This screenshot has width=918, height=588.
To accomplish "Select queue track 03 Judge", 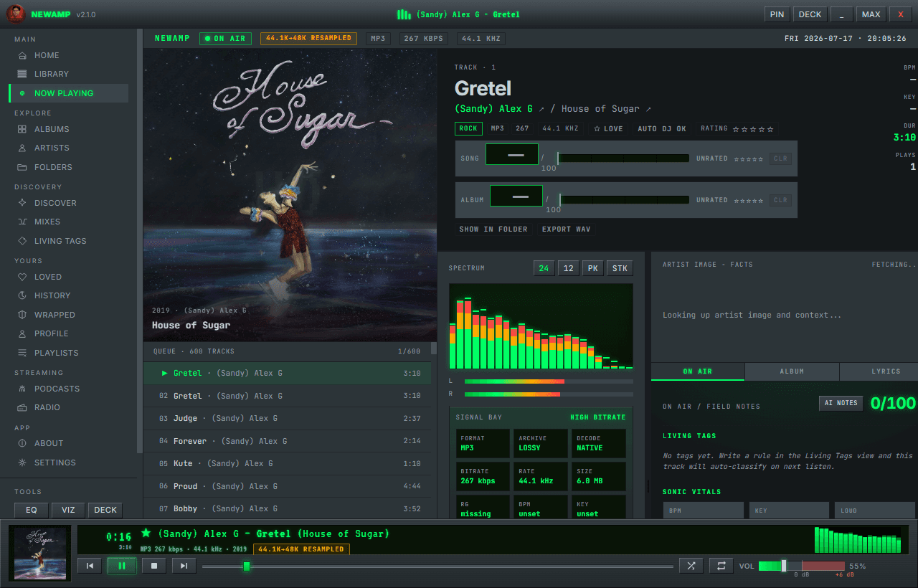I will pyautogui.click(x=288, y=418).
